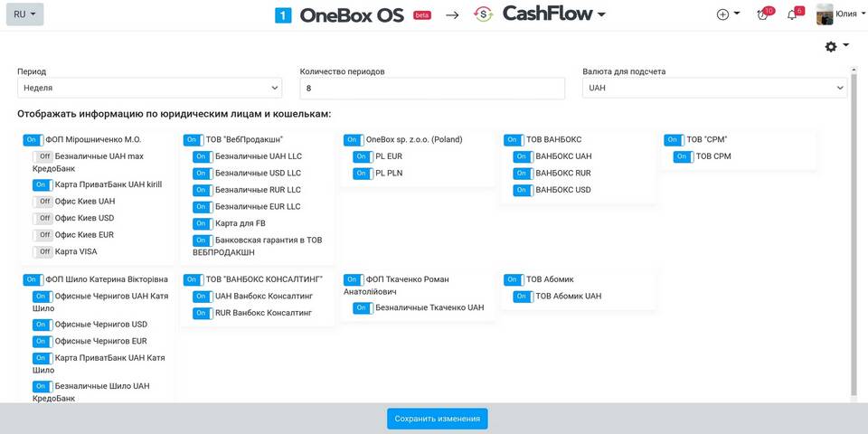868x434 pixels.
Task: Disable the Безналичные USD LLC switch
Action: point(203,174)
